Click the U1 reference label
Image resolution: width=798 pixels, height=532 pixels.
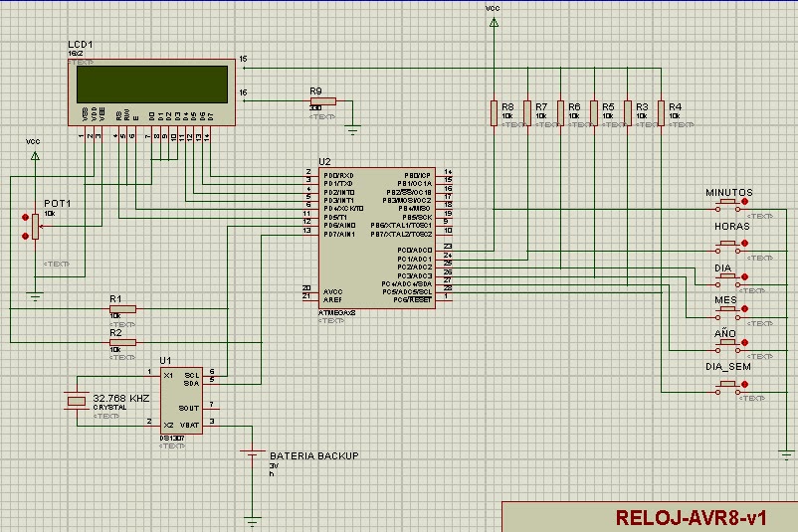(165, 361)
